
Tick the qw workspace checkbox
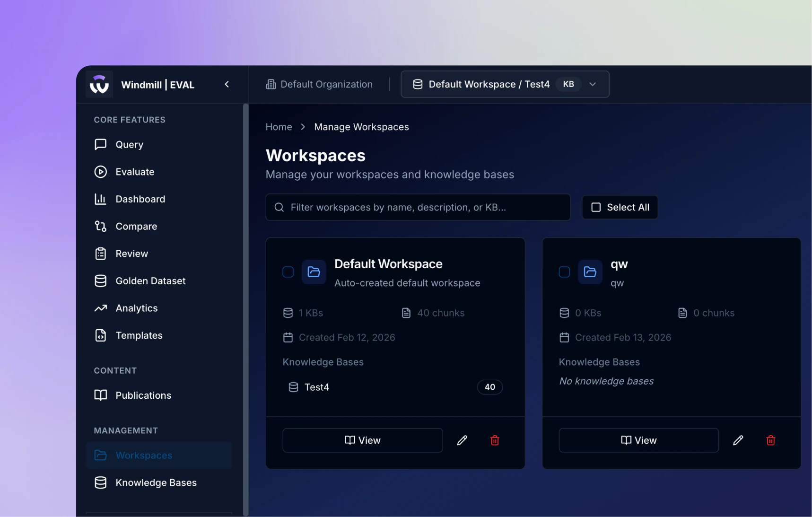click(x=564, y=272)
